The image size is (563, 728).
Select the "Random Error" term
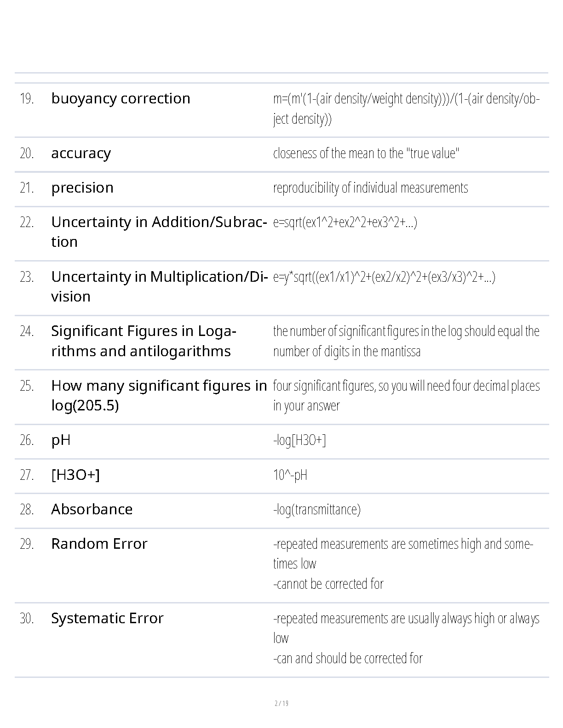click(x=99, y=544)
